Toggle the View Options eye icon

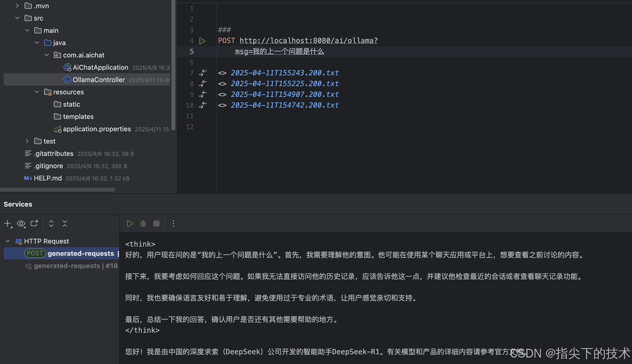21,224
